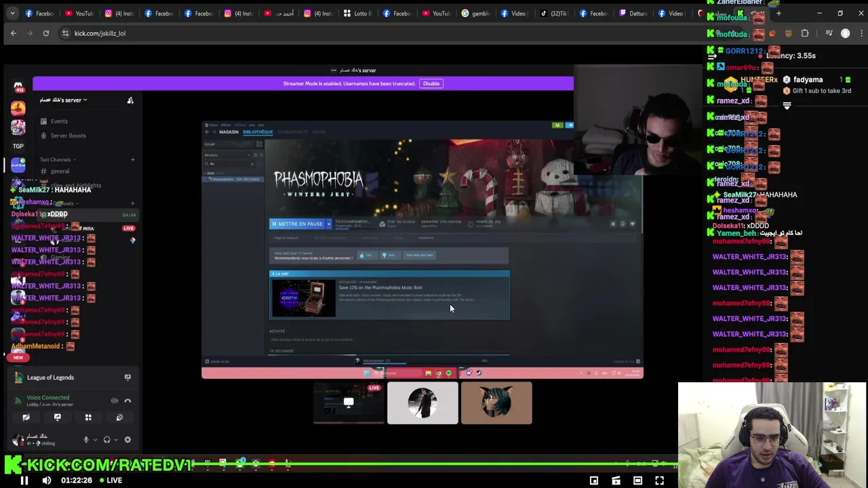Open dropdown arrow beside METTRE EN PAUSE

coord(329,224)
